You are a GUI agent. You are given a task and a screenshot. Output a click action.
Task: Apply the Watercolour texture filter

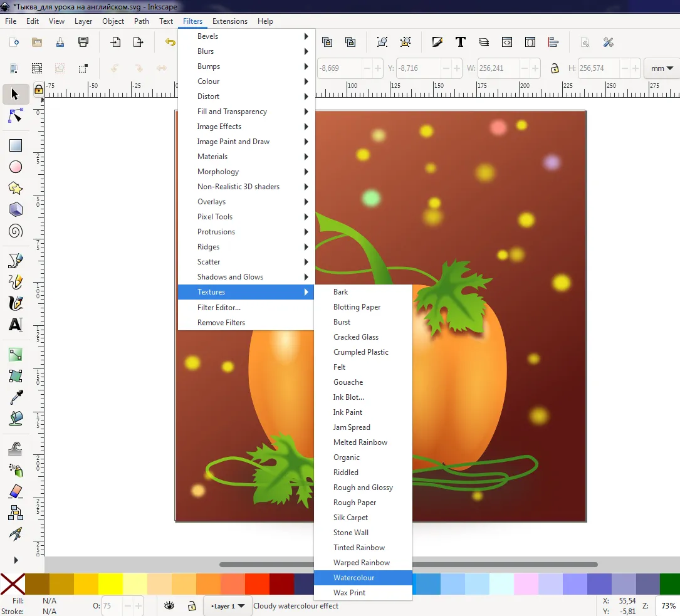coord(354,578)
